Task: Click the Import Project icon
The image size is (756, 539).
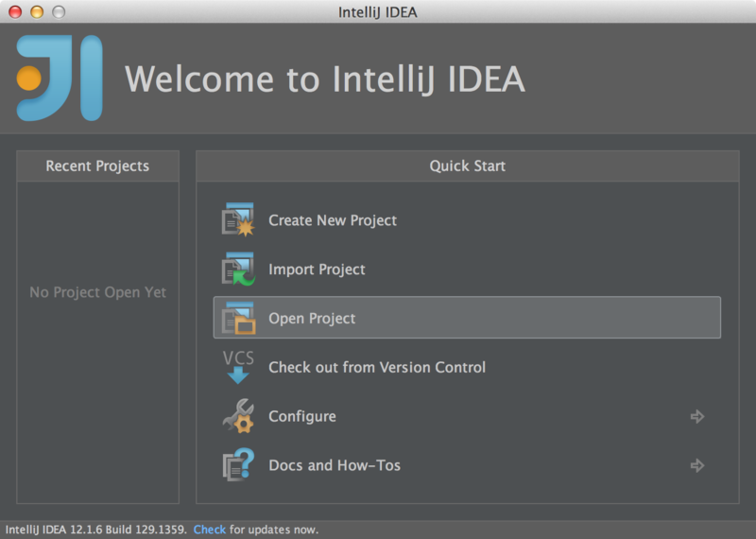Action: click(x=238, y=269)
